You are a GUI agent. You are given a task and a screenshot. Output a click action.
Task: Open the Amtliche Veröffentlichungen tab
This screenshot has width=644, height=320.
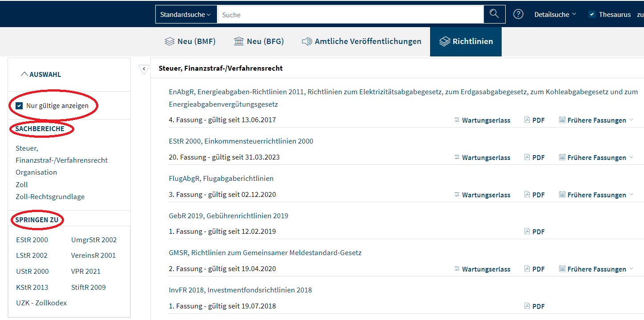pyautogui.click(x=362, y=41)
